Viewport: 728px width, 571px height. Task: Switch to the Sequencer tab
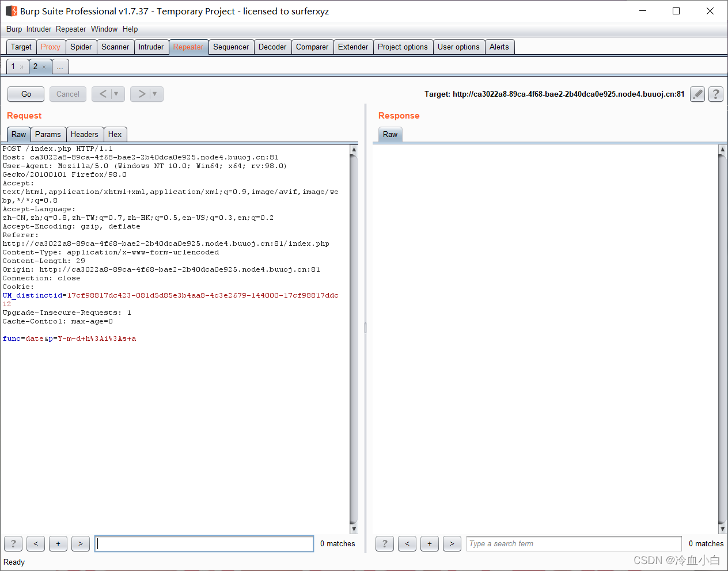pos(231,47)
